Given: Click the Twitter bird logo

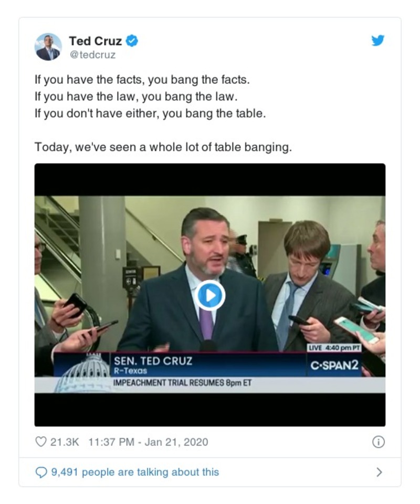Looking at the screenshot, I should click(377, 39).
